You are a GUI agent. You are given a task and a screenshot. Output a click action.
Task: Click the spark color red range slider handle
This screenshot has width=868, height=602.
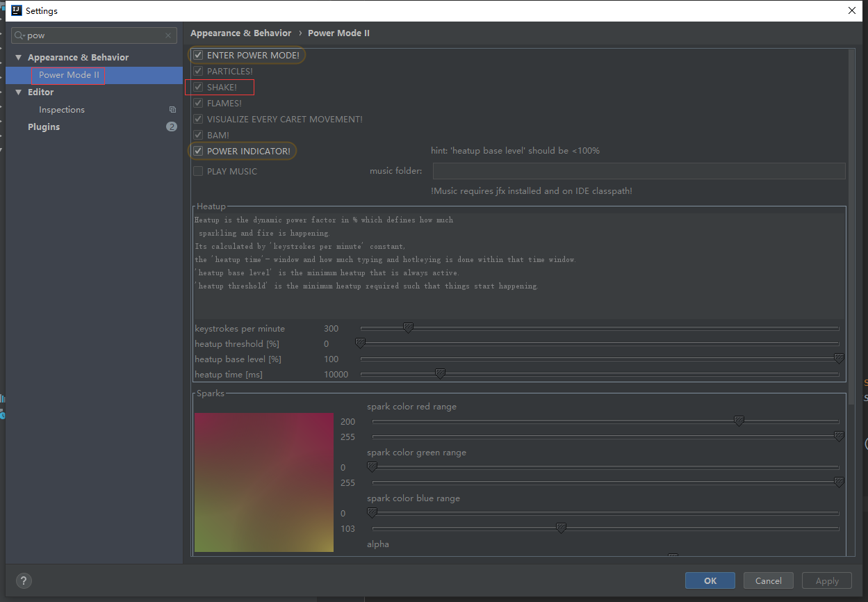[x=738, y=421]
